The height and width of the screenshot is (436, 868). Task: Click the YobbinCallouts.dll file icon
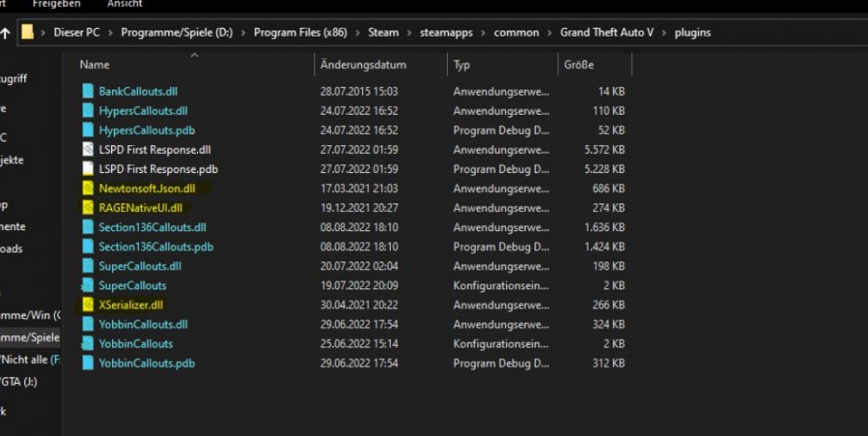[x=88, y=324]
